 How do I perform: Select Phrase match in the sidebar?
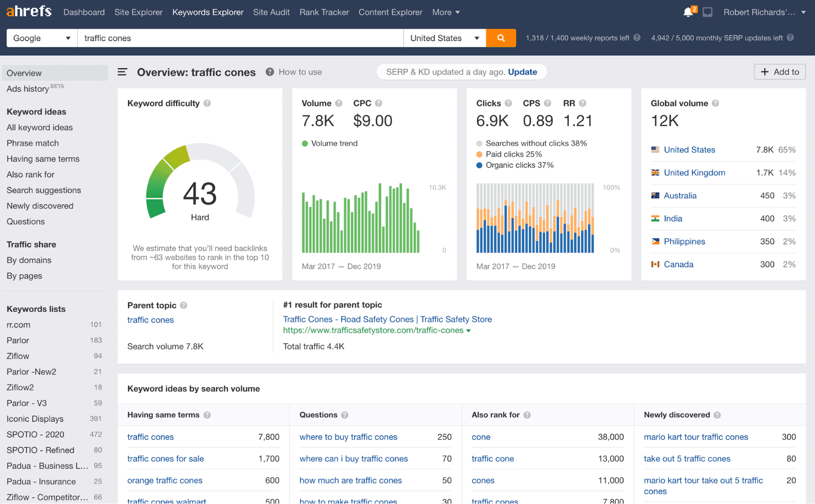pos(33,143)
